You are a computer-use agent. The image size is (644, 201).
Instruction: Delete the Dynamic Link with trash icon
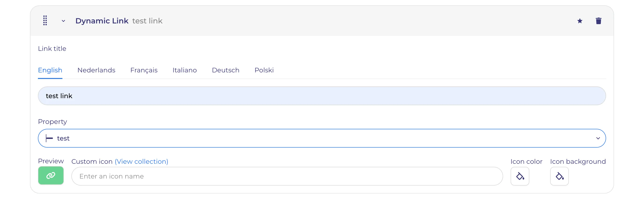(x=599, y=21)
